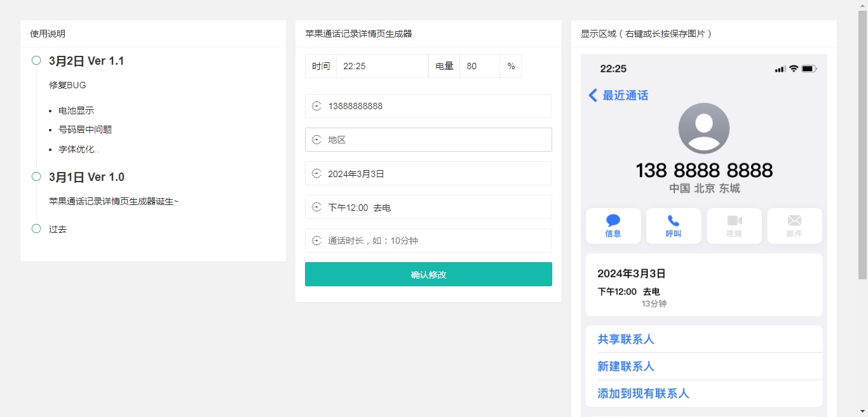Click the clock icon beside the phone number field
The image size is (868, 417).
click(x=316, y=106)
